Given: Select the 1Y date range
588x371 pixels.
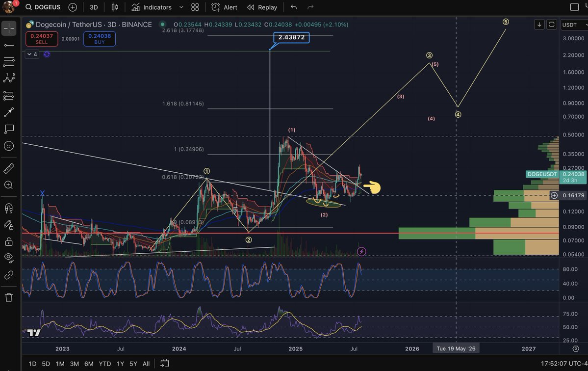Looking at the screenshot, I should point(120,364).
